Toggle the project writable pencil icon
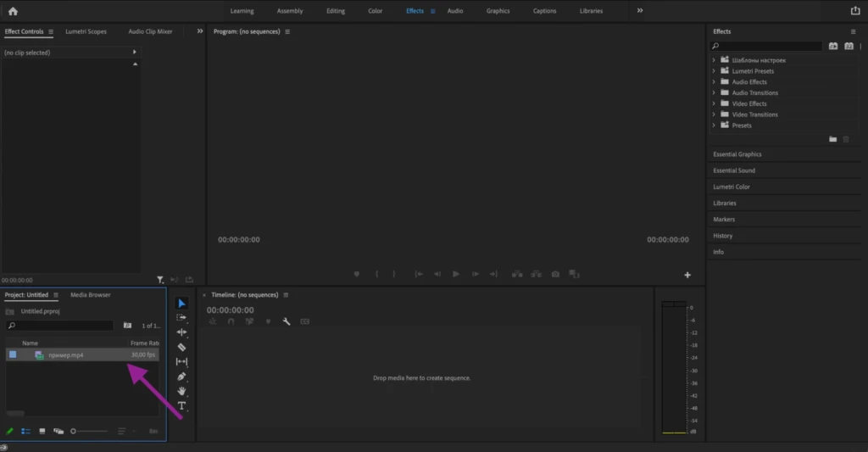 coord(9,431)
